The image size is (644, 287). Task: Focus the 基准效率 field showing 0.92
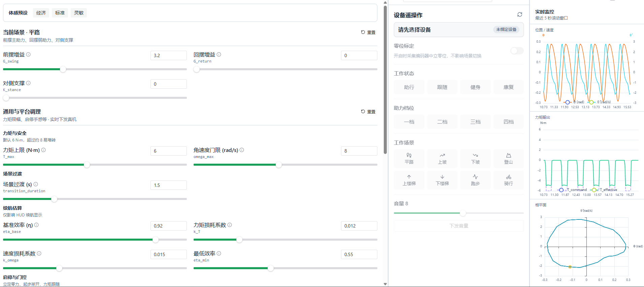click(x=168, y=226)
